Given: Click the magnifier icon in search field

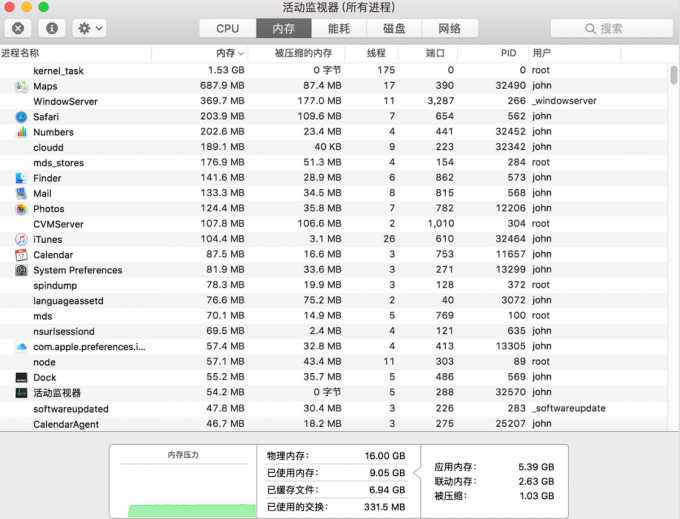Looking at the screenshot, I should 590,29.
